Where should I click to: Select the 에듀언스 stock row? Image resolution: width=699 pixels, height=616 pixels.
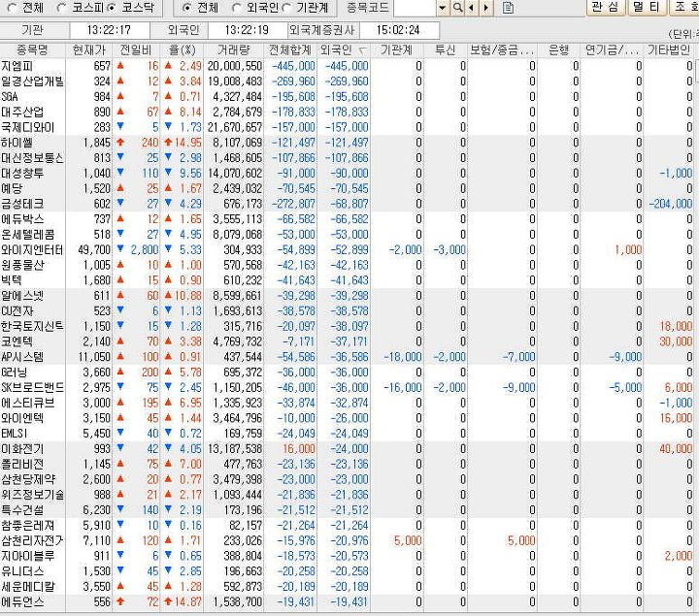pyautogui.click(x=347, y=602)
